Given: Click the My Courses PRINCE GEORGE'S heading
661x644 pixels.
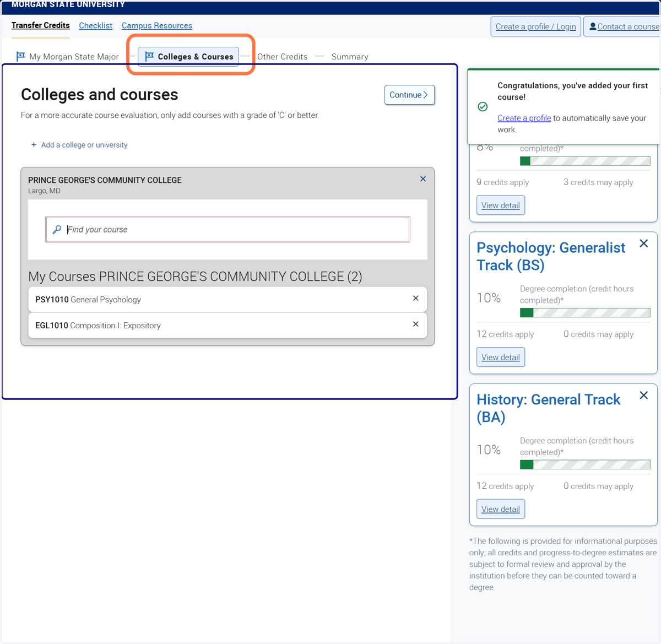Looking at the screenshot, I should pos(195,277).
